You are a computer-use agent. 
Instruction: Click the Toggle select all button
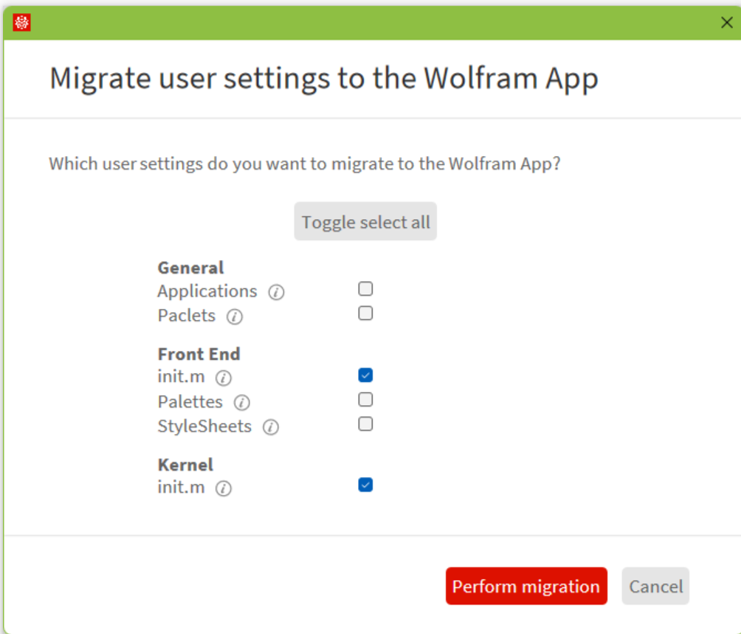[365, 222]
